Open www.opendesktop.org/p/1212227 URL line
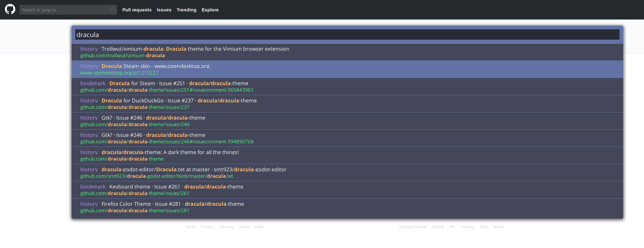 click(119, 73)
